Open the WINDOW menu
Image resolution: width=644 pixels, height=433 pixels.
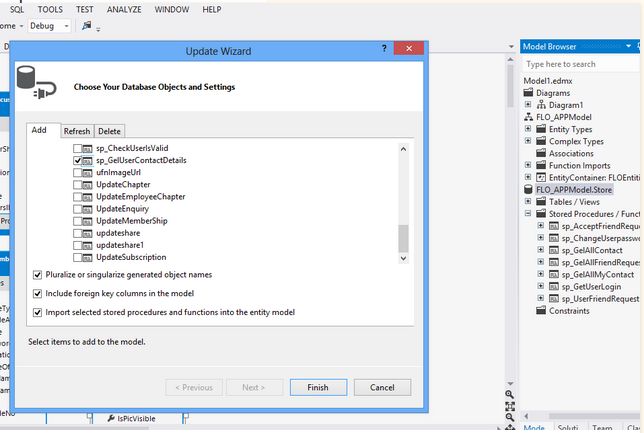pyautogui.click(x=172, y=9)
